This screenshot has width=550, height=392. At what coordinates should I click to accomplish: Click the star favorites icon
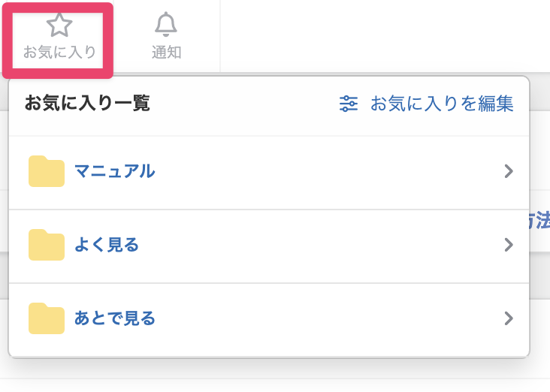click(59, 25)
